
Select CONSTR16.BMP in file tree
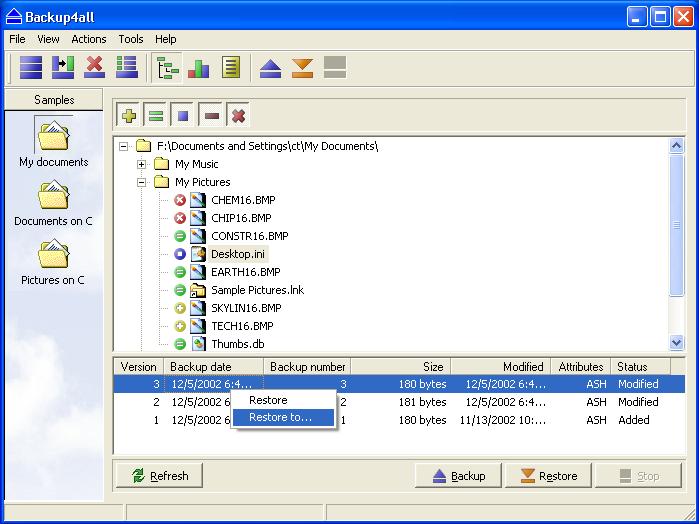click(250, 236)
